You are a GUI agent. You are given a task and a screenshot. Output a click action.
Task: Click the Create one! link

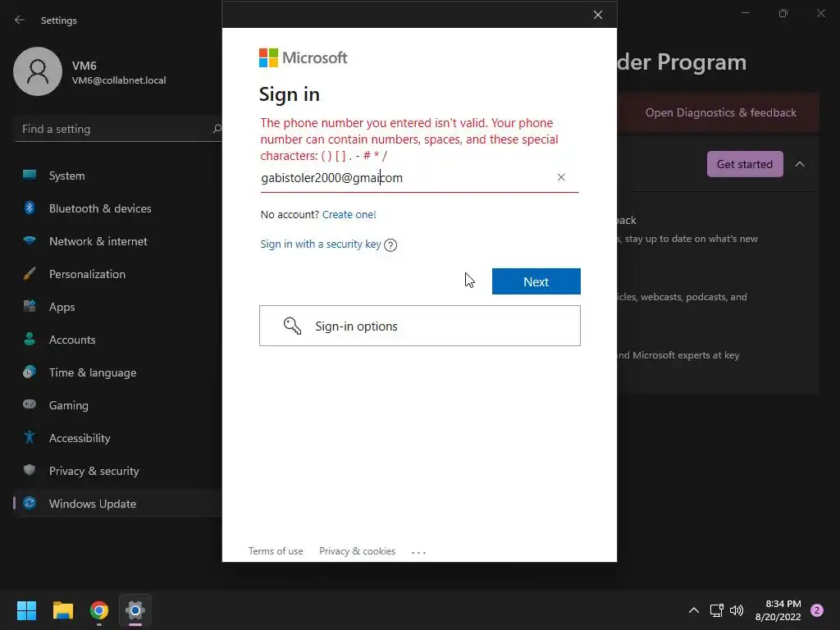tap(349, 214)
